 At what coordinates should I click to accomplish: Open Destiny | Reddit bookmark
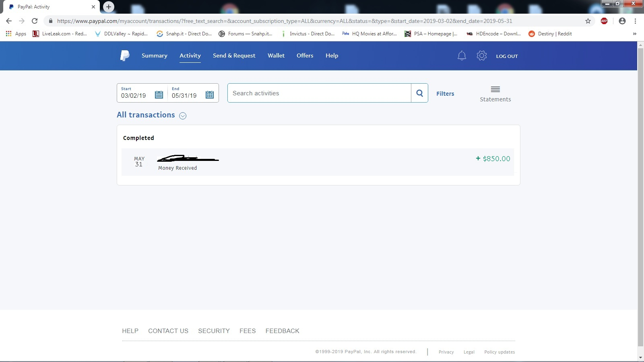click(550, 34)
